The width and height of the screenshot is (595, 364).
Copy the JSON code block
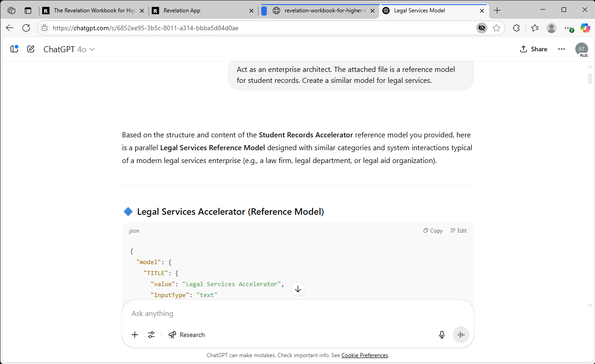click(x=432, y=230)
